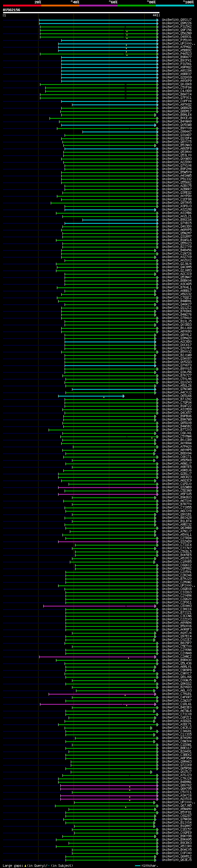Select last entry UniRef100_Q63EJ5

176,860
